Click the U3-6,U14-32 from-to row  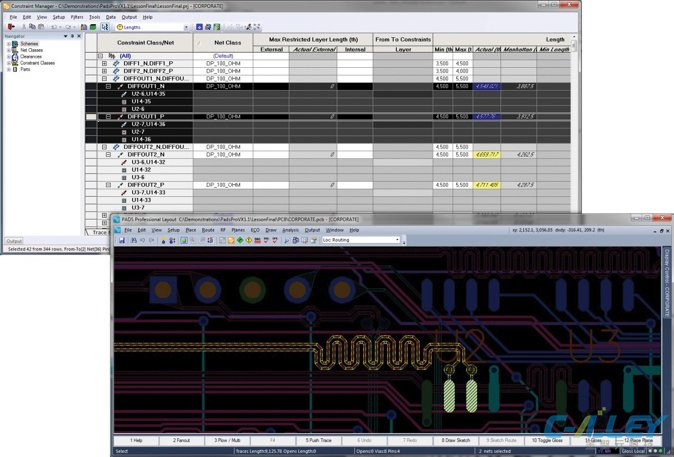tap(148, 162)
